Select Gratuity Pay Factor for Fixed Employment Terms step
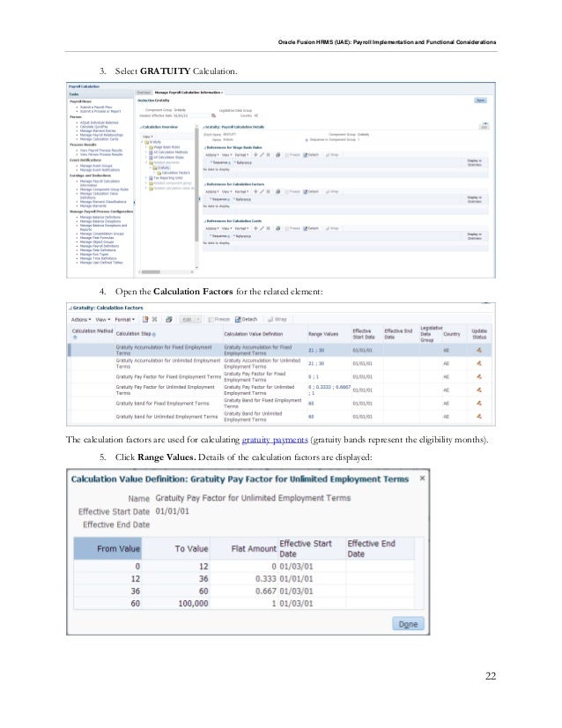The height and width of the screenshot is (728, 562). pos(168,376)
